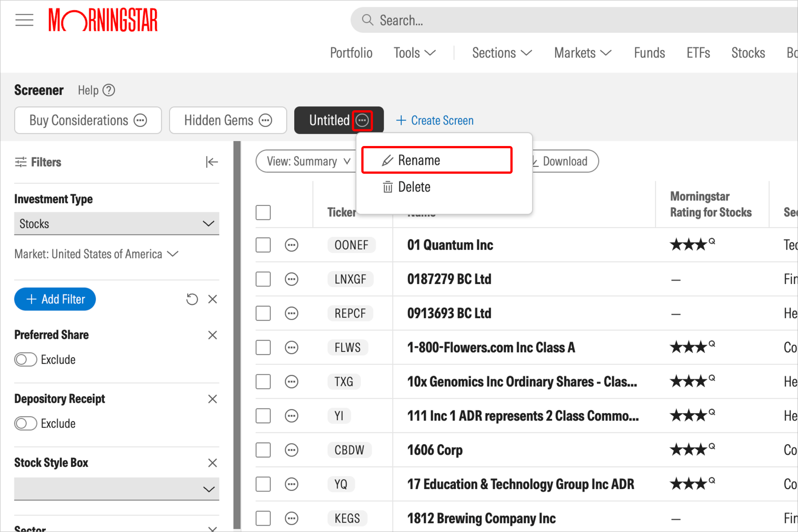Viewport: 798px width, 532px height.
Task: Click the Add Filter button
Action: 55,299
